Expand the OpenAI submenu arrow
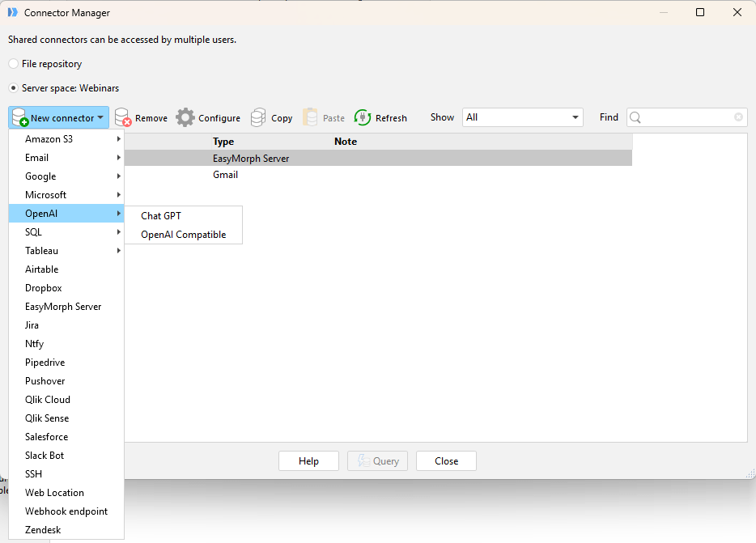This screenshot has height=543, width=756. [119, 213]
